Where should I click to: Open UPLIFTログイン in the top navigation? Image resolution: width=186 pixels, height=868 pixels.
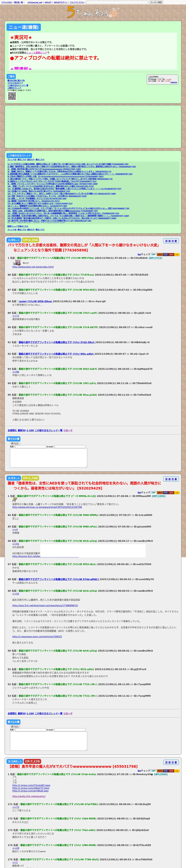[61, 2]
